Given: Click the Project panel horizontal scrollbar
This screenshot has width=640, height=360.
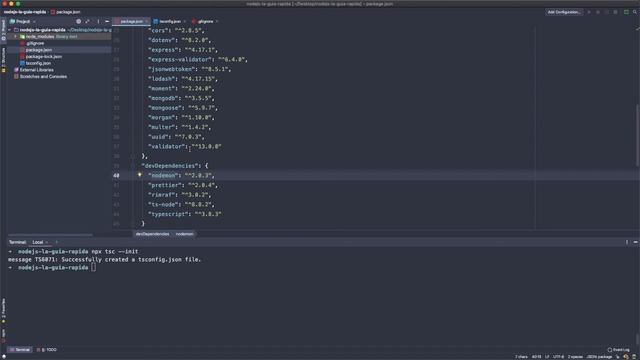Looking at the screenshot, I should (50, 235).
